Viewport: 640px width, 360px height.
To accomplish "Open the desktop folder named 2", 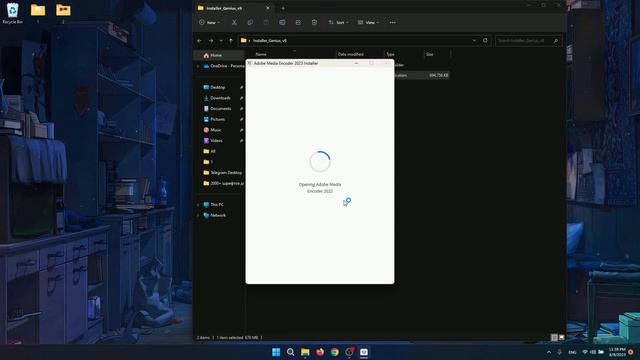I will click(x=63, y=13).
